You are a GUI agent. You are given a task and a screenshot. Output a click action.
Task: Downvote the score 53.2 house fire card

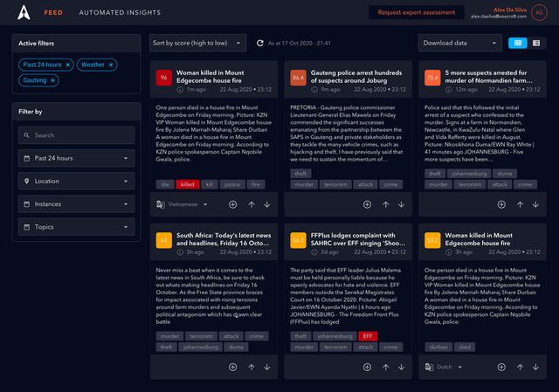(x=535, y=367)
